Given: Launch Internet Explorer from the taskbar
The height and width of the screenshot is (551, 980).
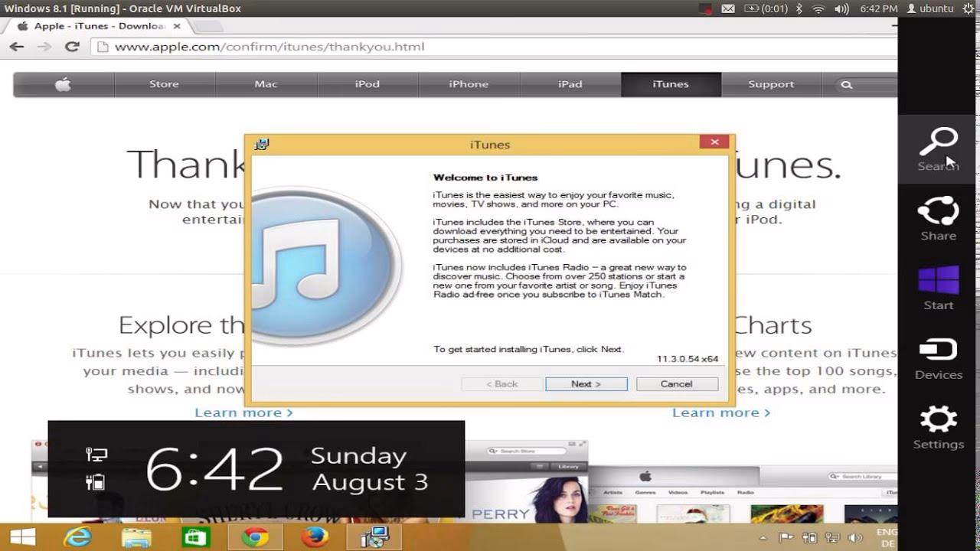Looking at the screenshot, I should [77, 537].
